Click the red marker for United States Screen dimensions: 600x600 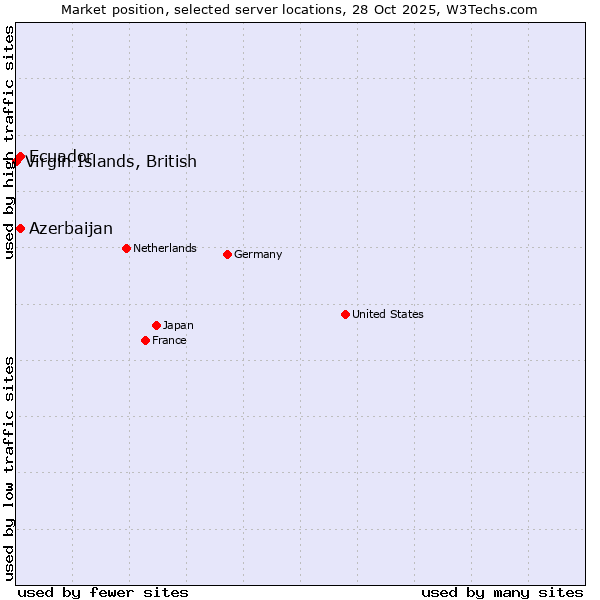point(345,314)
